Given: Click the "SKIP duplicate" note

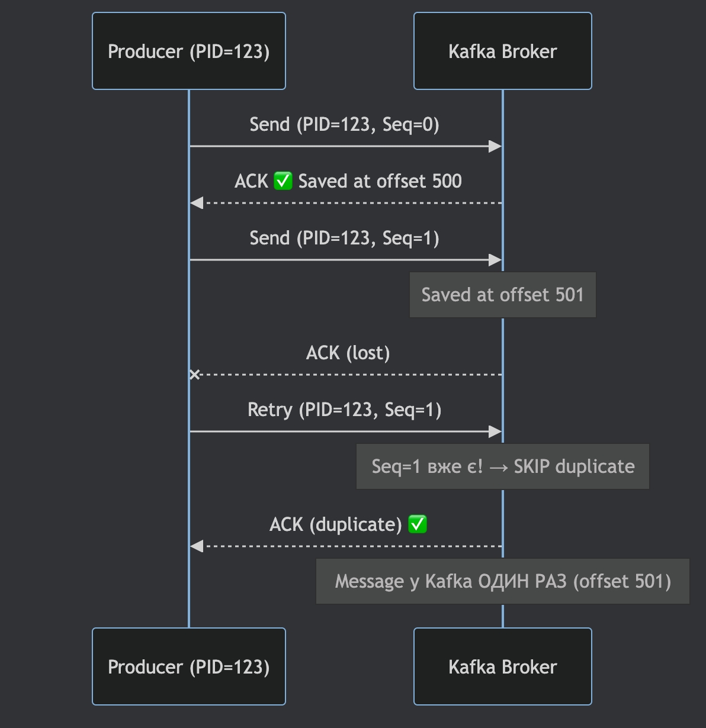Looking at the screenshot, I should coord(502,466).
